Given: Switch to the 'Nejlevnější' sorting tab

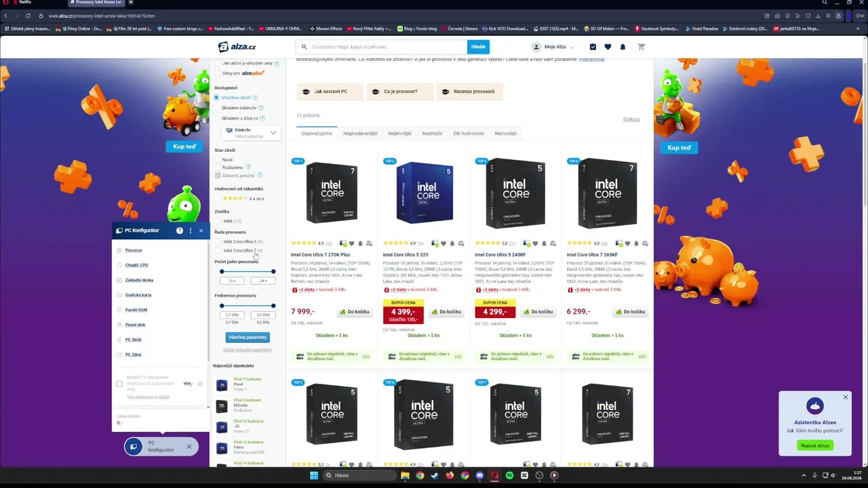Looking at the screenshot, I should point(400,134).
